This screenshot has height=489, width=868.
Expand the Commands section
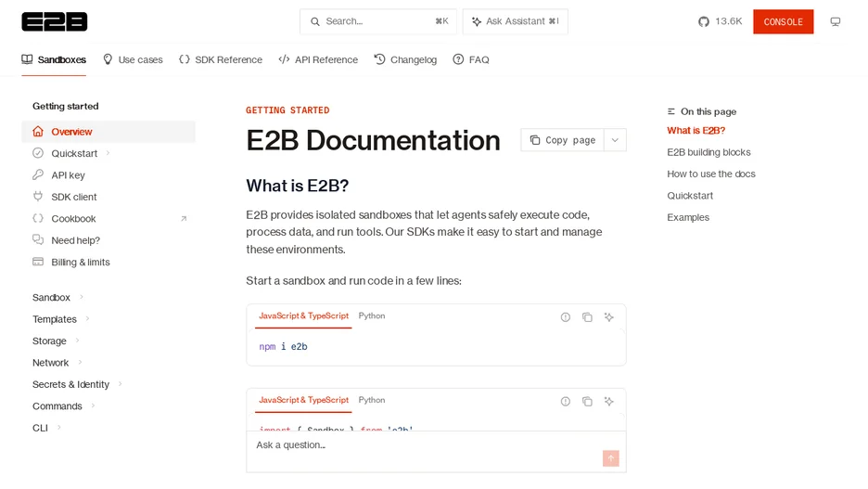tap(93, 405)
